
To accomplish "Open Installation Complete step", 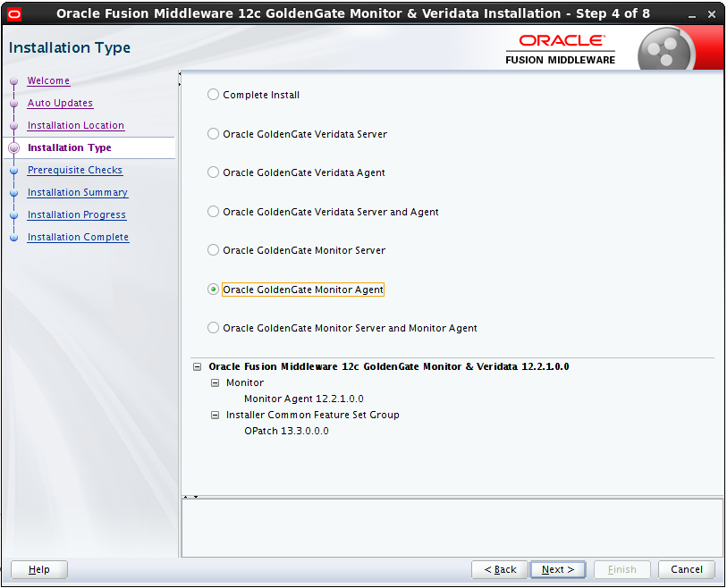I will 78,237.
